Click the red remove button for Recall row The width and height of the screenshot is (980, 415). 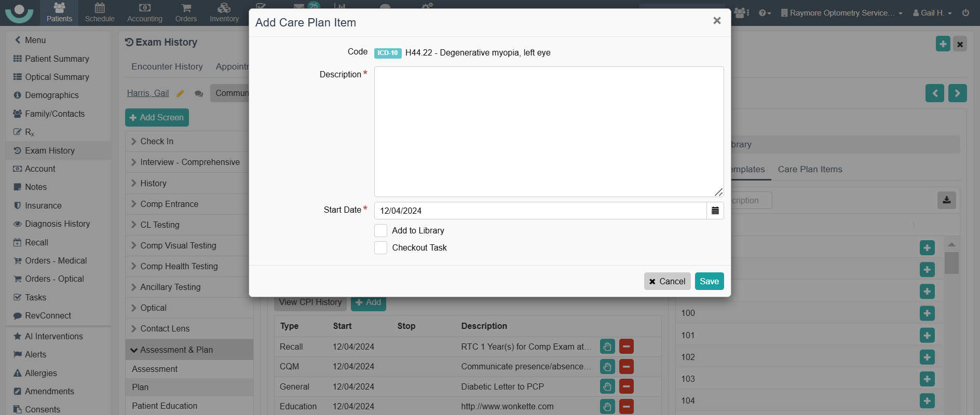(x=627, y=347)
